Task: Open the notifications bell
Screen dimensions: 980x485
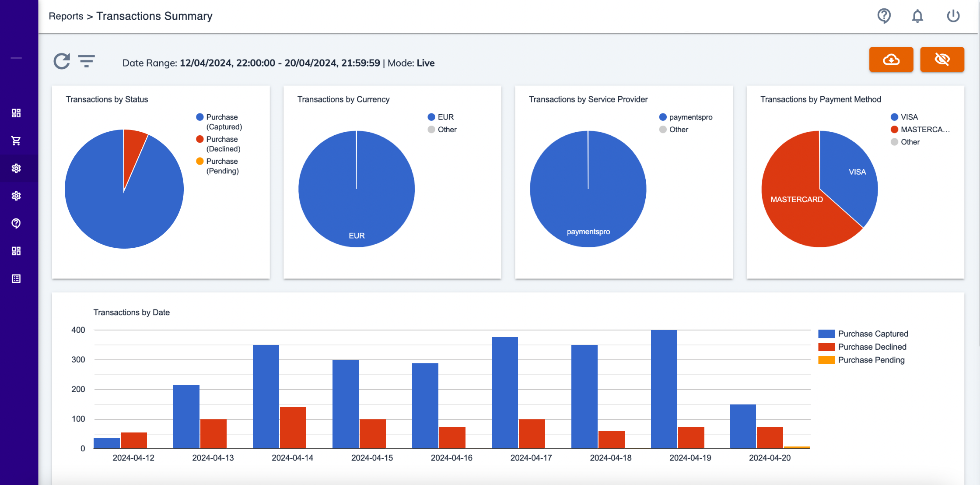Action: coord(917,16)
